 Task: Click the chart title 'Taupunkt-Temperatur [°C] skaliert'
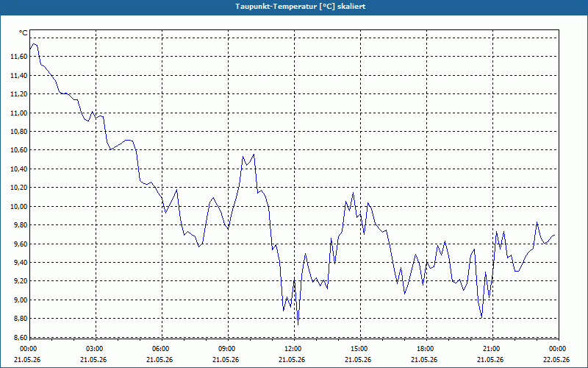pos(301,7)
